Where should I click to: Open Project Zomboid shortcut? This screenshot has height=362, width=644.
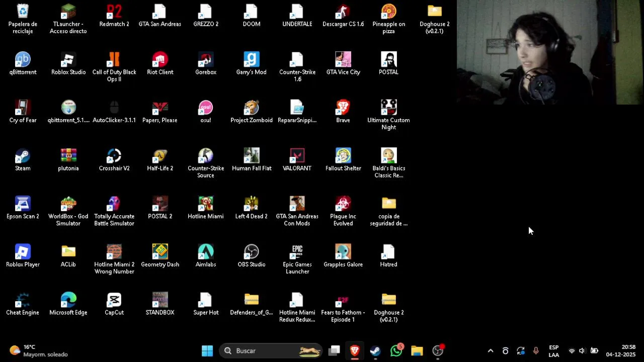(252, 112)
